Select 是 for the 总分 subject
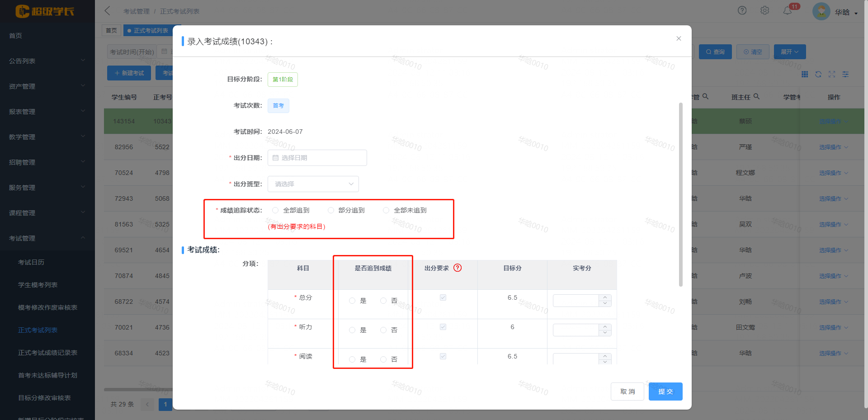Screen dimensions: 868x420 point(353,301)
